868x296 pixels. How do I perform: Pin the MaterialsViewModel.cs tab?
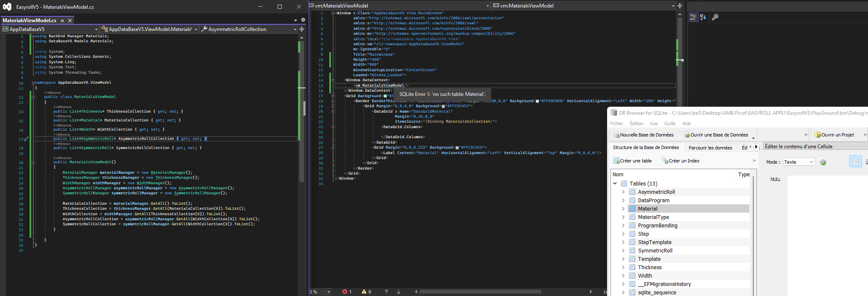click(x=62, y=21)
